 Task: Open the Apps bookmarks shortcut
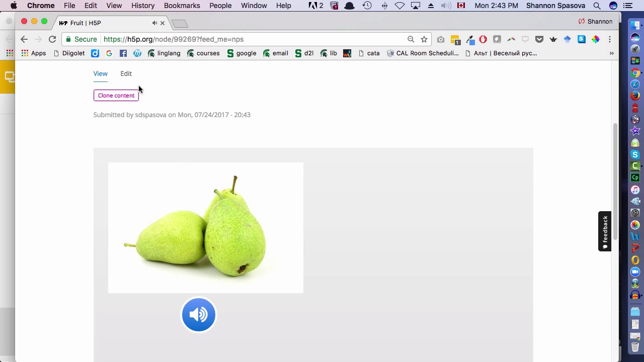point(33,53)
